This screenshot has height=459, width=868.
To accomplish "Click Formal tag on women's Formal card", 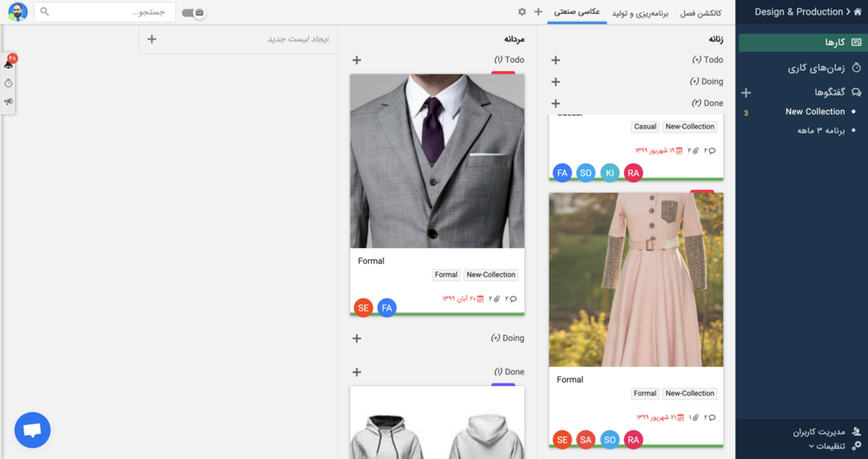I will click(x=645, y=394).
